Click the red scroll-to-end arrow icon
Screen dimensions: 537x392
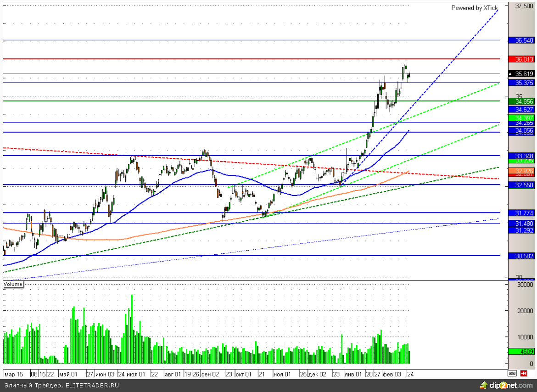524,374
